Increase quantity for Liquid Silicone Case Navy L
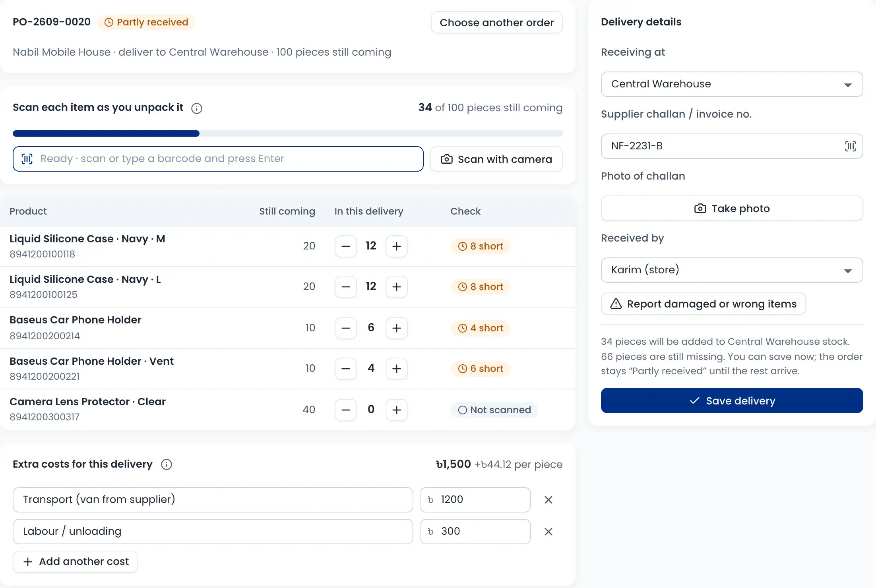Viewport: 876px width, 588px height. 397,287
